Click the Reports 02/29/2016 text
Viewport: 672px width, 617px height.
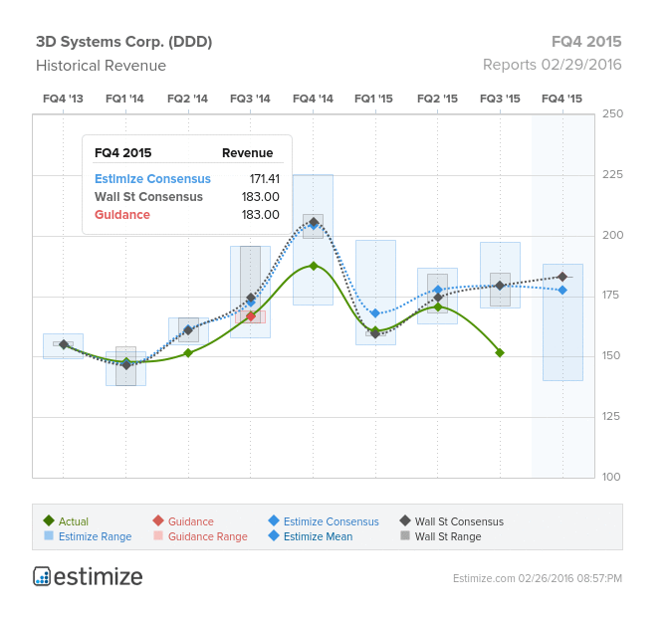click(552, 65)
